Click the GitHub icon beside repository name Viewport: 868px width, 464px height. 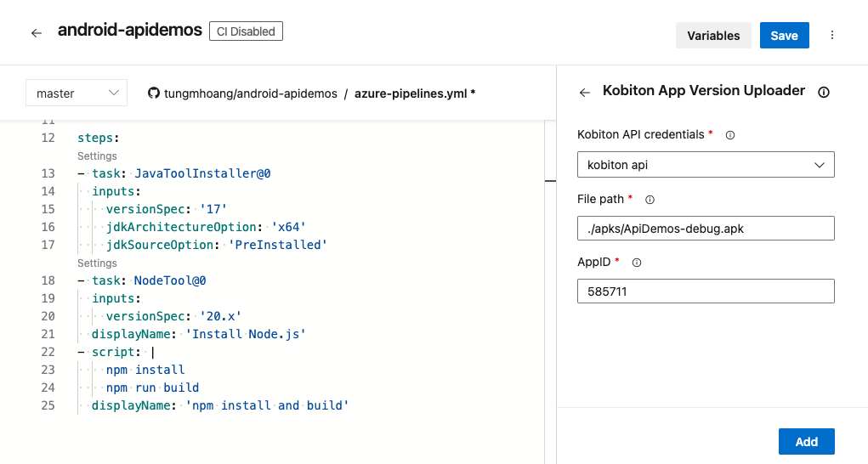click(x=153, y=93)
